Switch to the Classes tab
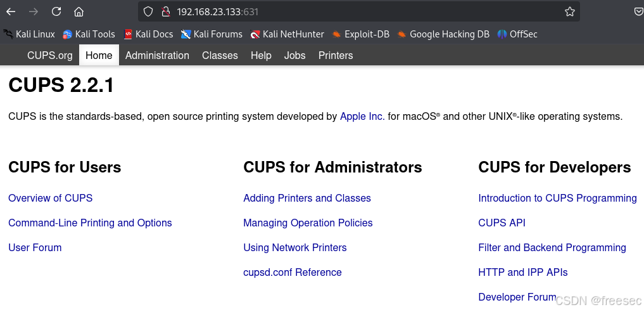 tap(220, 56)
